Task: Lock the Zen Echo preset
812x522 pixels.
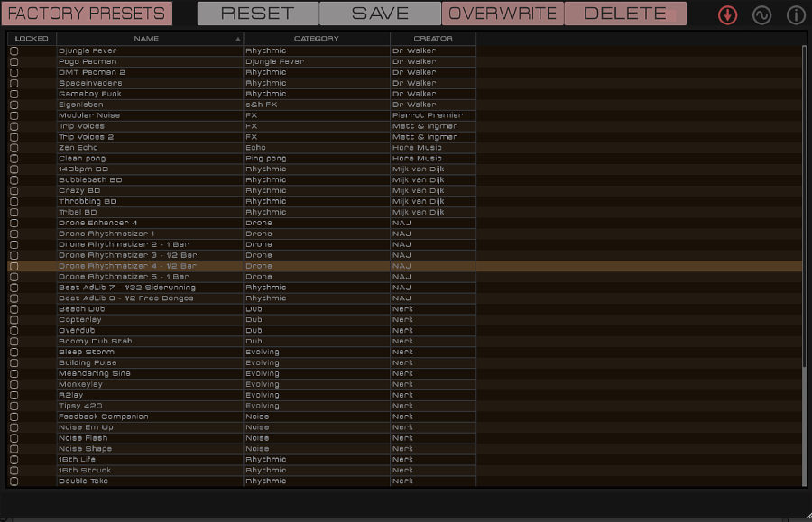Action: pyautogui.click(x=14, y=148)
